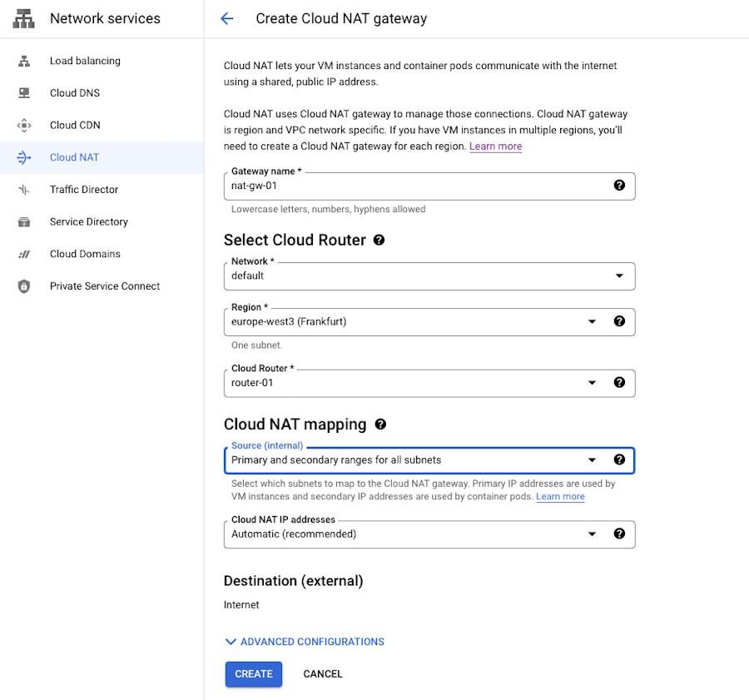Click the blue CREATE button

click(x=254, y=674)
